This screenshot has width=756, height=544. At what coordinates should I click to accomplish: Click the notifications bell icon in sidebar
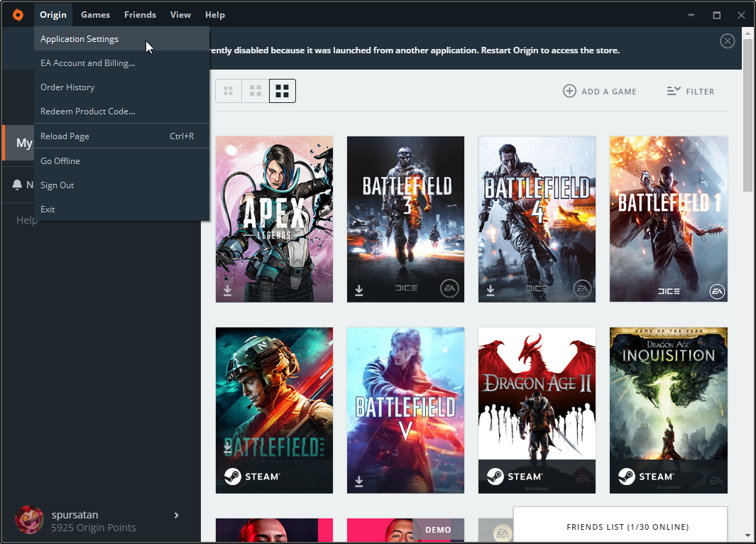(17, 184)
